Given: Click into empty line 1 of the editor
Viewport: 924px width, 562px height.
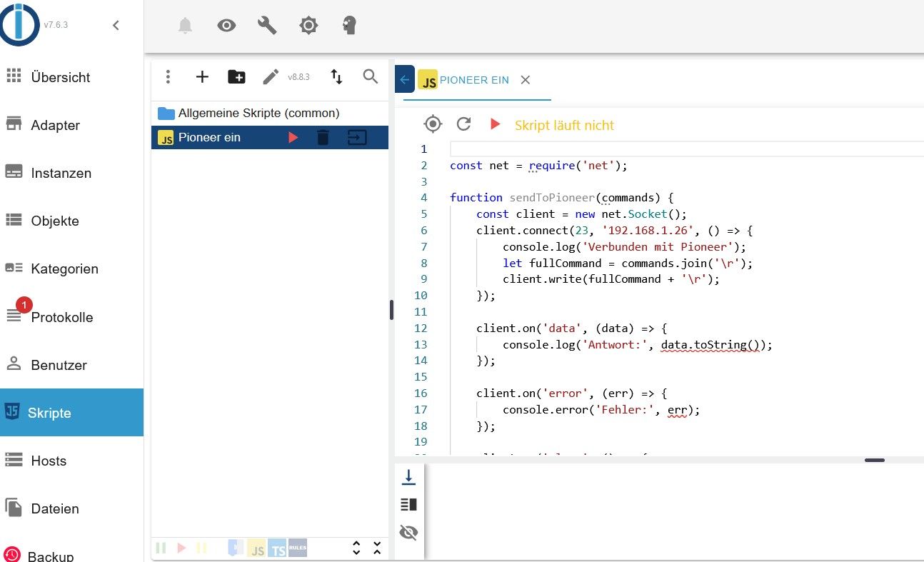Looking at the screenshot, I should 687,149.
